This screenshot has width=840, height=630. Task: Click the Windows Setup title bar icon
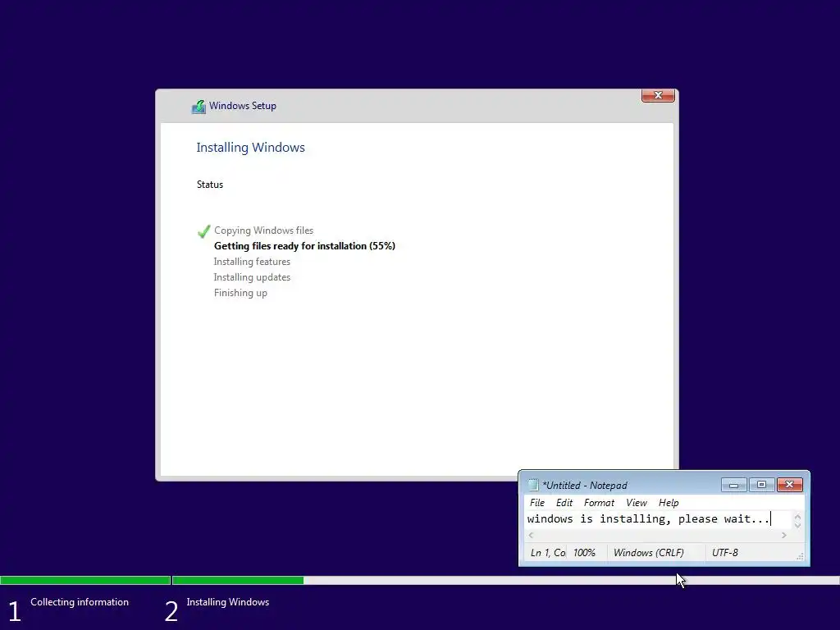click(x=199, y=107)
